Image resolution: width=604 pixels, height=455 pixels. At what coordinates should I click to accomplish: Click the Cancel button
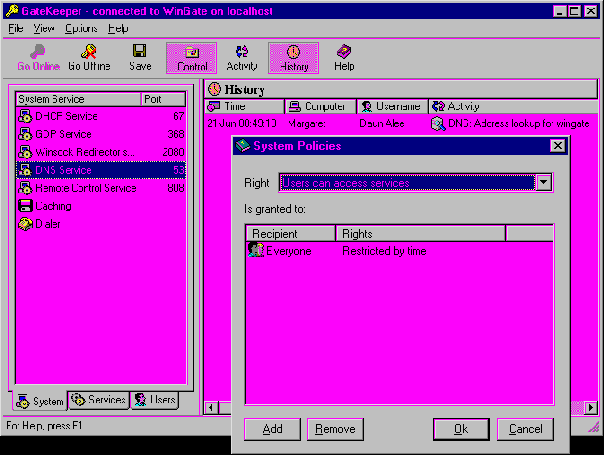point(525,429)
